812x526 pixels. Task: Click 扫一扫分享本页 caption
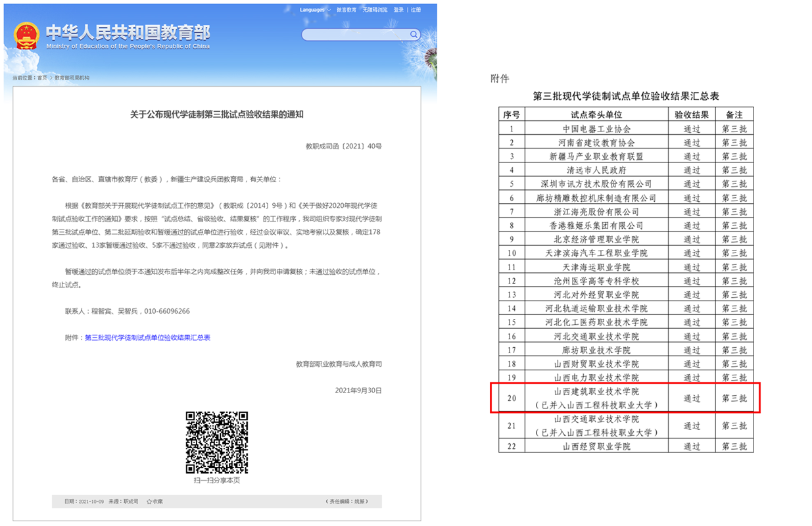pos(217,481)
